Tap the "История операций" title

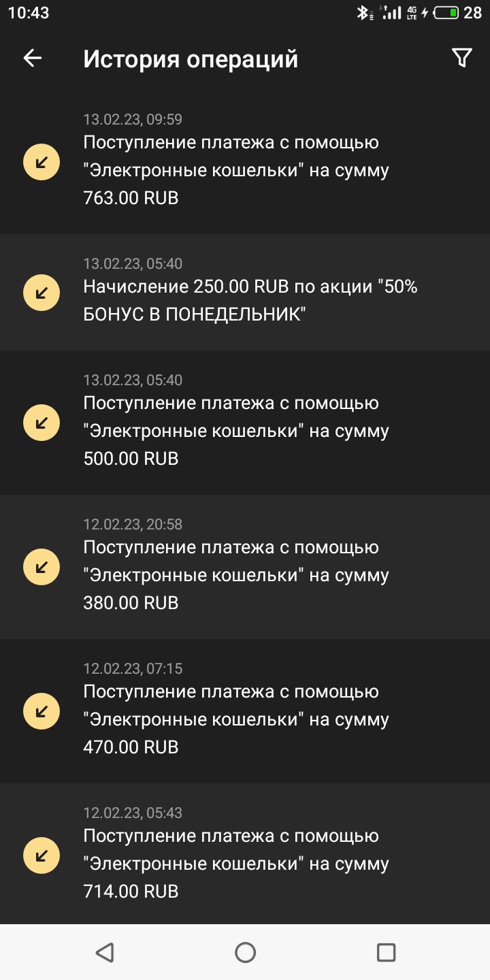(191, 59)
